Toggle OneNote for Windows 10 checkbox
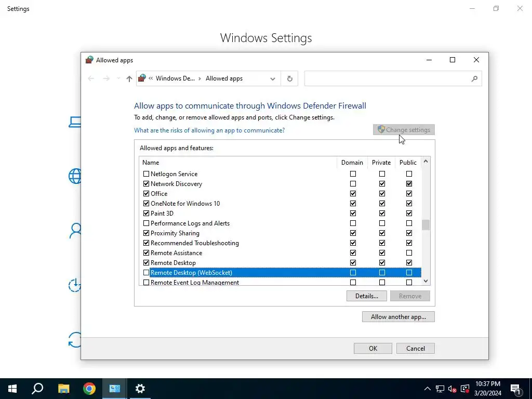 [x=146, y=203]
